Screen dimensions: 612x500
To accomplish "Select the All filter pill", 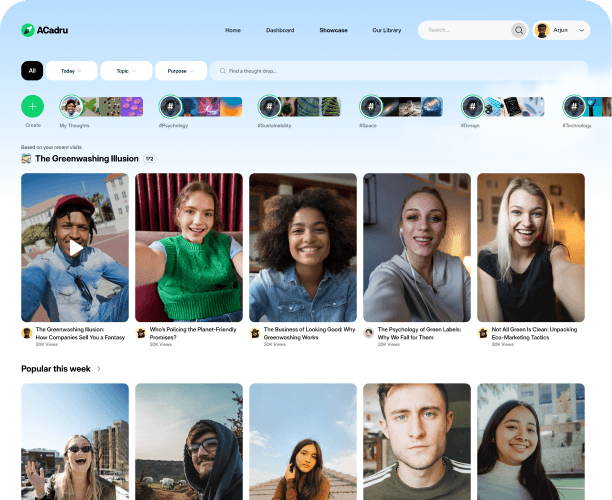I will coord(32,71).
